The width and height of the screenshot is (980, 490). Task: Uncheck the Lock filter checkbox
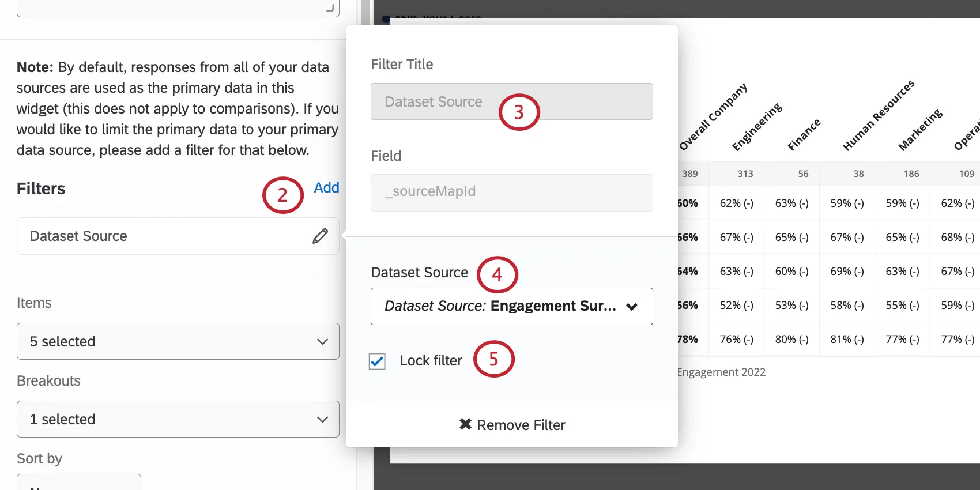coord(377,361)
